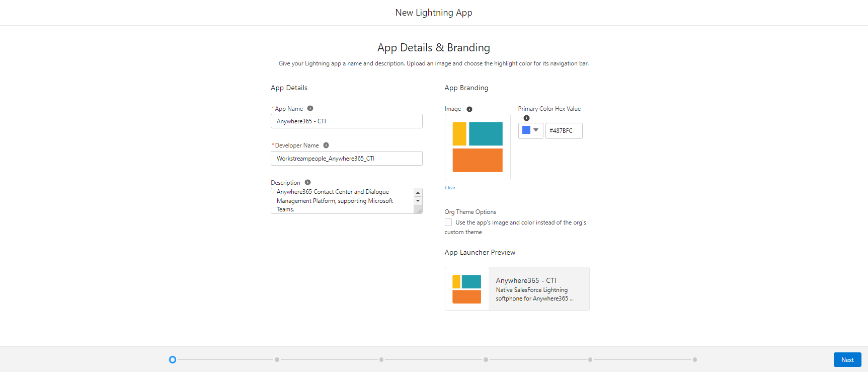
Task: Enable the app's image and color checkbox
Action: click(x=448, y=222)
